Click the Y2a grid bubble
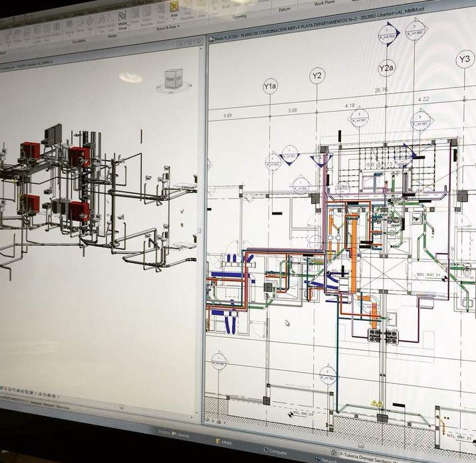 tap(386, 68)
